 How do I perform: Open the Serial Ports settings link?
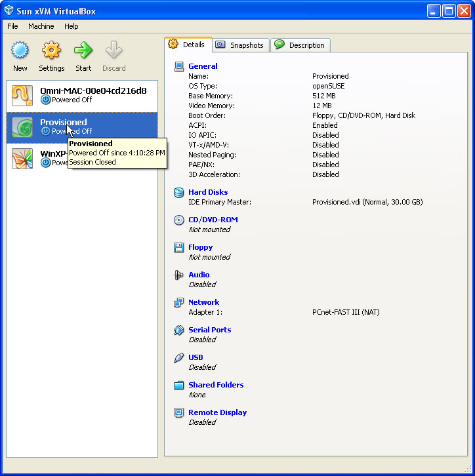(x=209, y=330)
